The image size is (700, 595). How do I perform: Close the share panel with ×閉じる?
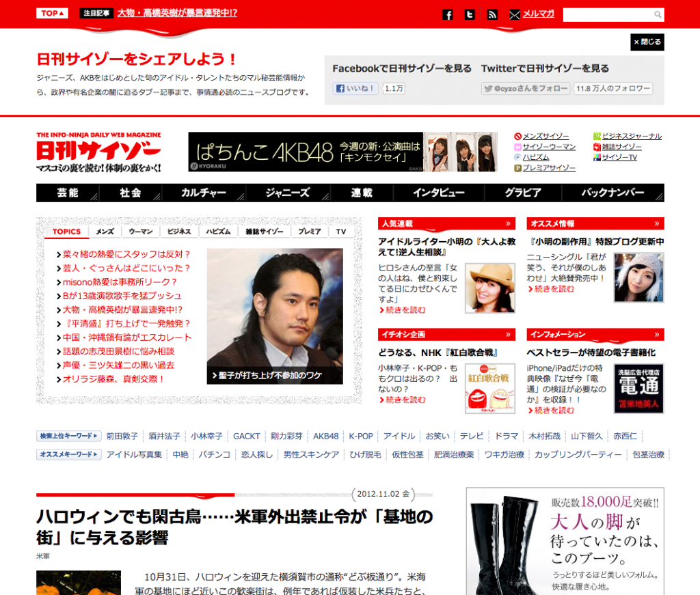[647, 42]
